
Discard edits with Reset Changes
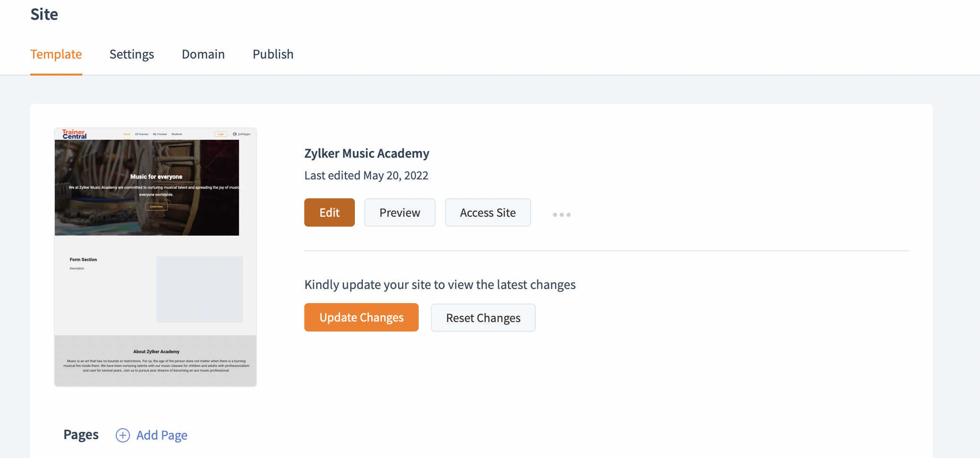483,318
